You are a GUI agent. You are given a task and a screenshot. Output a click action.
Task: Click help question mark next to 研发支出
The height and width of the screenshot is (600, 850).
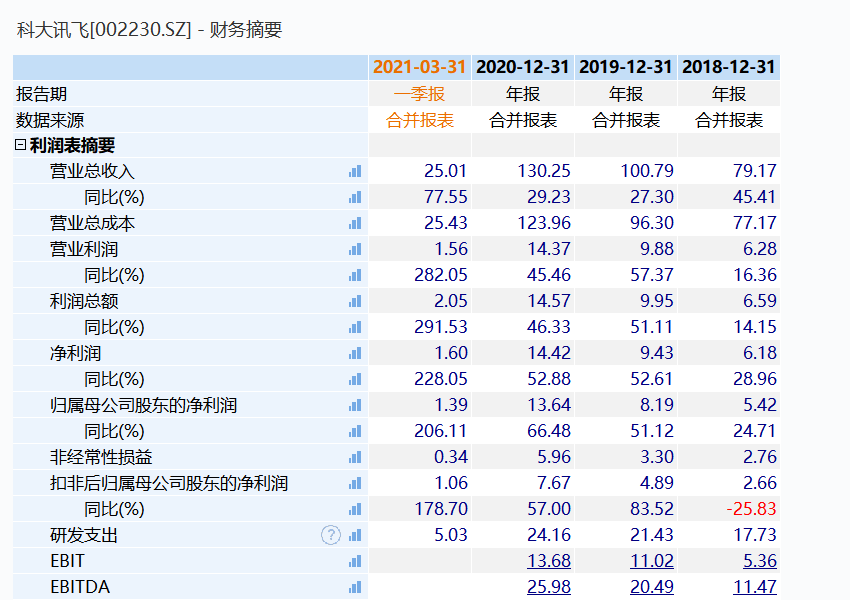pos(331,535)
